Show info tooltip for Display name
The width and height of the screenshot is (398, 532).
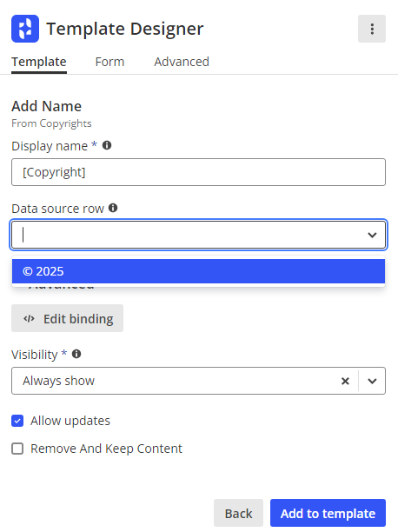point(107,145)
